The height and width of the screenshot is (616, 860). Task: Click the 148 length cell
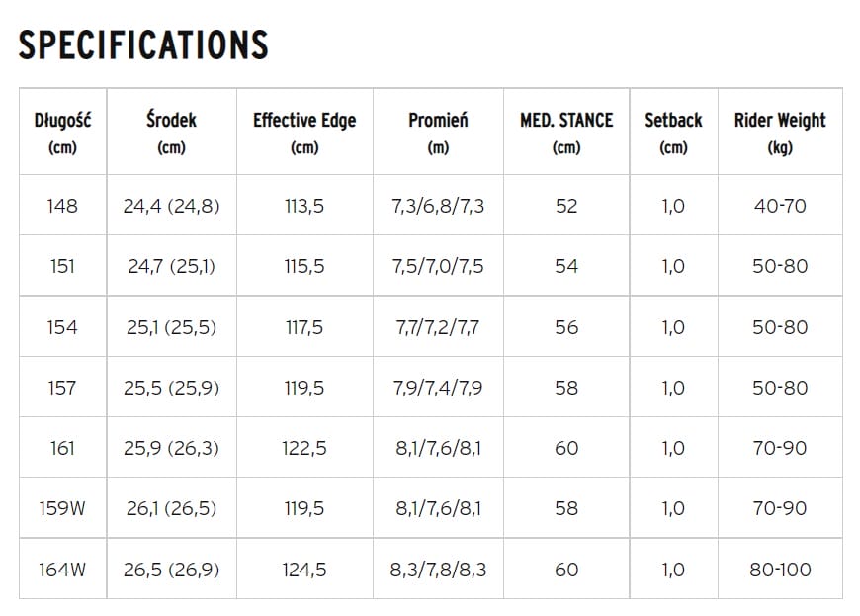coord(61,206)
